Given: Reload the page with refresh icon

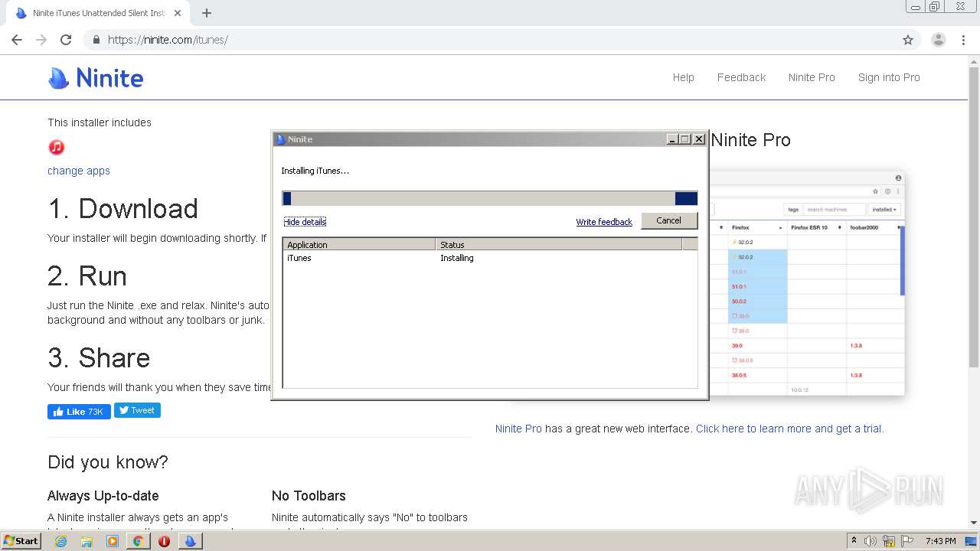Looking at the screenshot, I should coord(66,40).
